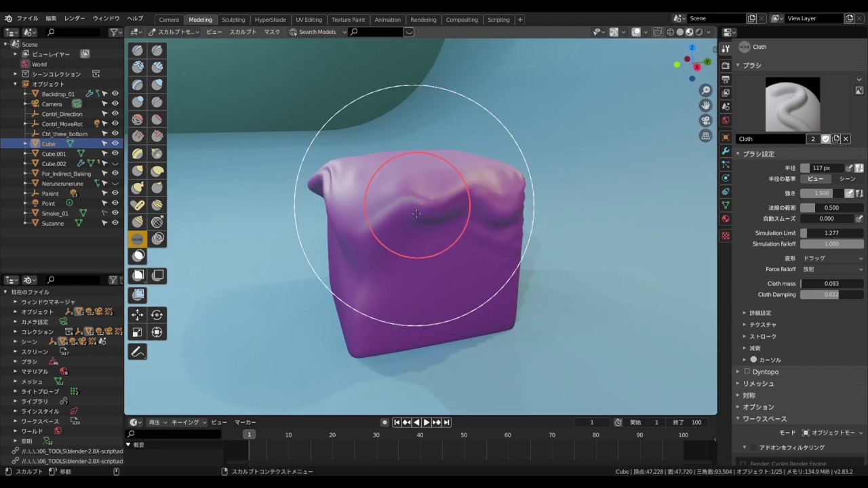Expand the テクスチャ panel

(762, 325)
